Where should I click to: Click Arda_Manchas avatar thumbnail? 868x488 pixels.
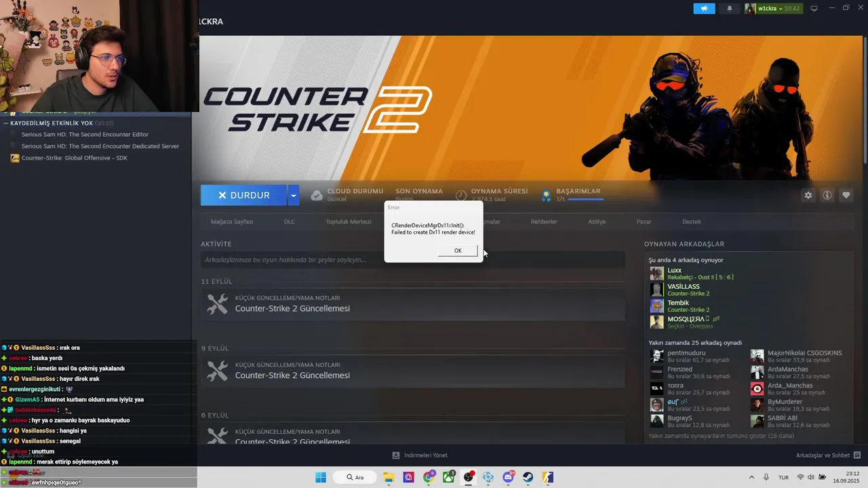click(757, 388)
